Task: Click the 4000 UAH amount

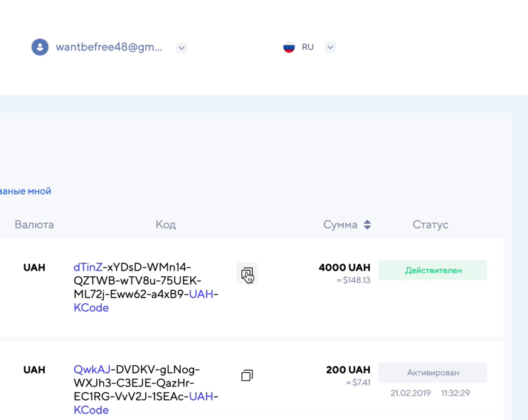Action: pos(344,268)
